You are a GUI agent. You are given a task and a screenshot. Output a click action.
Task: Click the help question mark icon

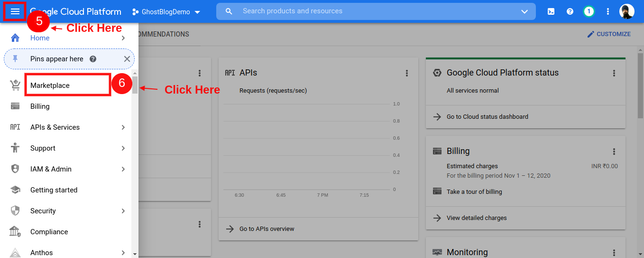tap(570, 11)
